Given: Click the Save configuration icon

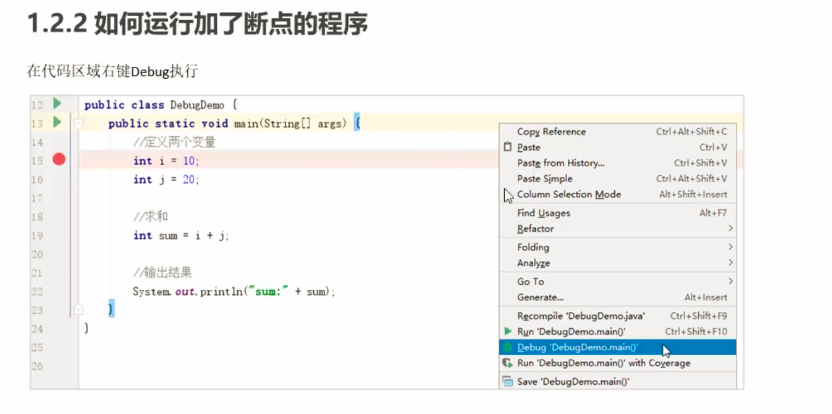Looking at the screenshot, I should pyautogui.click(x=508, y=382).
